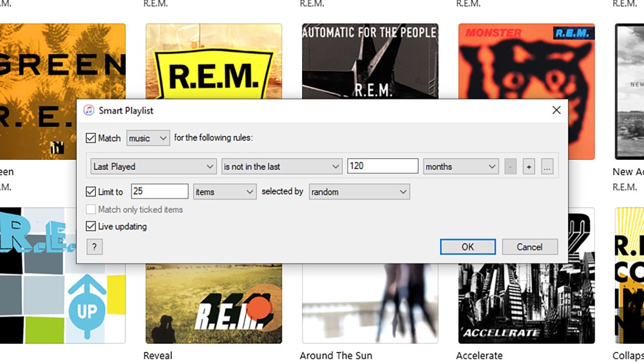644x362 pixels.
Task: Open Smart Playlist help with the question mark button
Action: [94, 247]
